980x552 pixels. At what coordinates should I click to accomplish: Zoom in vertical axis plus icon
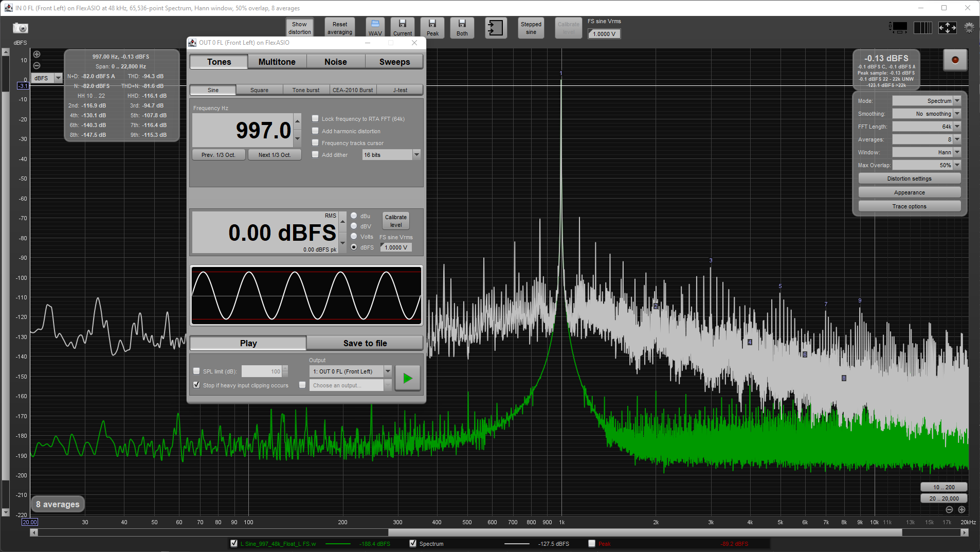37,55
